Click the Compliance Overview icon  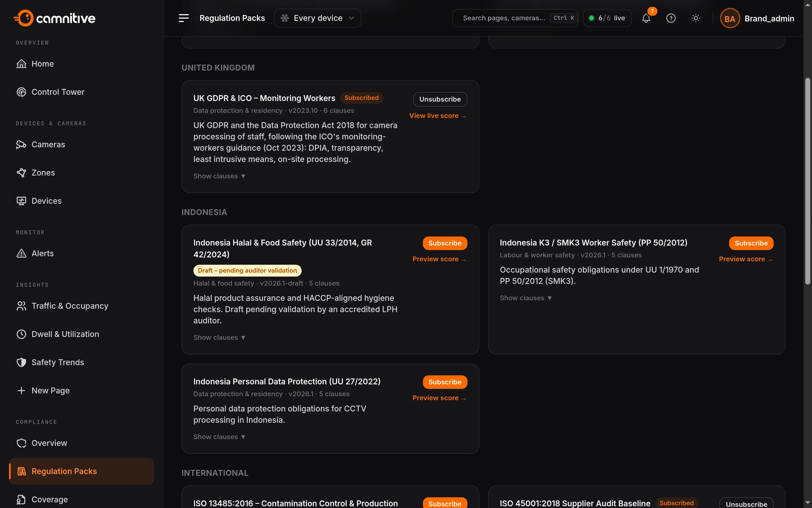[21, 443]
